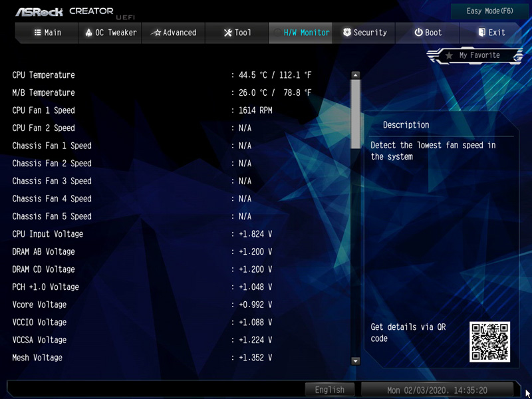Image resolution: width=532 pixels, height=399 pixels.
Task: Select the H/W Monitor tab
Action: 301,33
